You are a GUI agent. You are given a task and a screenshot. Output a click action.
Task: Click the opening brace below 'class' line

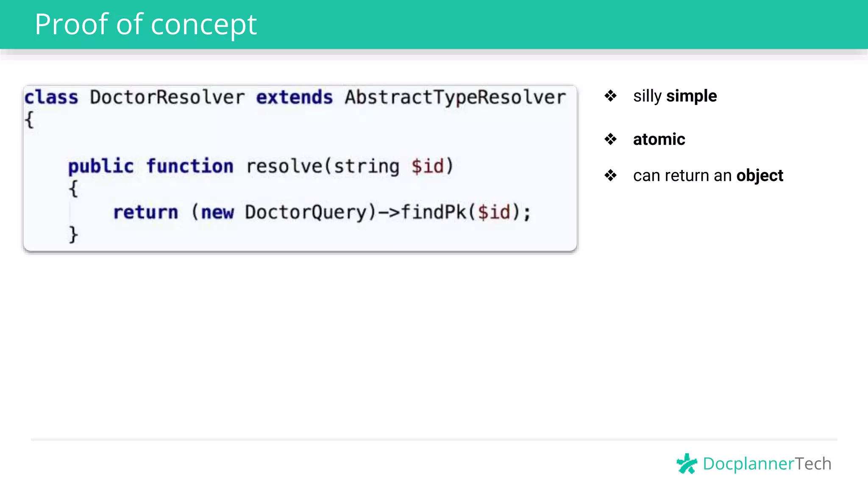pos(29,120)
